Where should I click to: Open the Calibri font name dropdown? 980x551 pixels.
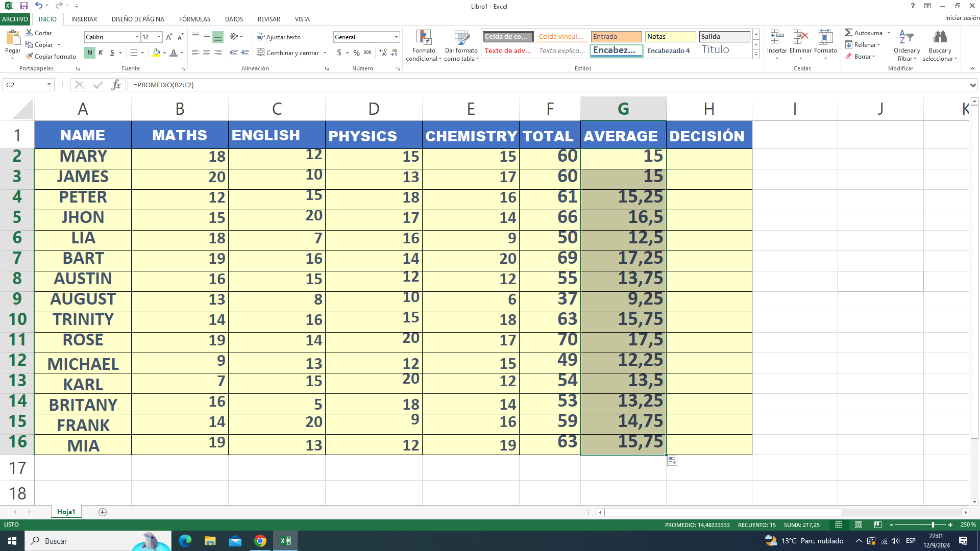click(137, 37)
